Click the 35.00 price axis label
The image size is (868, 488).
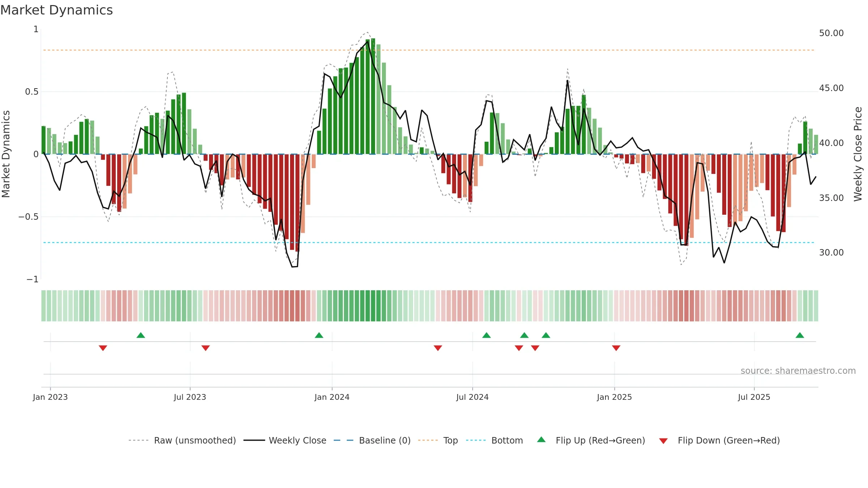(831, 198)
